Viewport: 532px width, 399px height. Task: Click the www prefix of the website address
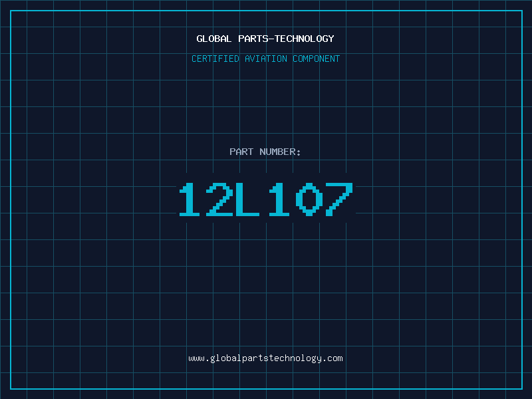point(197,358)
